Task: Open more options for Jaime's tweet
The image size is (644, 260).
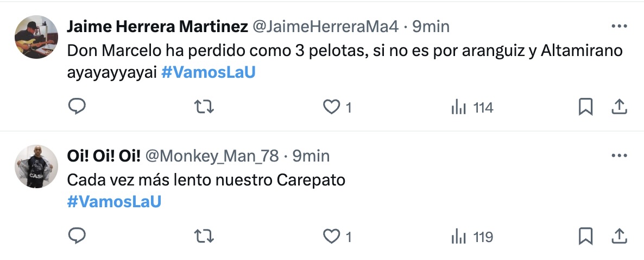Action: click(619, 26)
